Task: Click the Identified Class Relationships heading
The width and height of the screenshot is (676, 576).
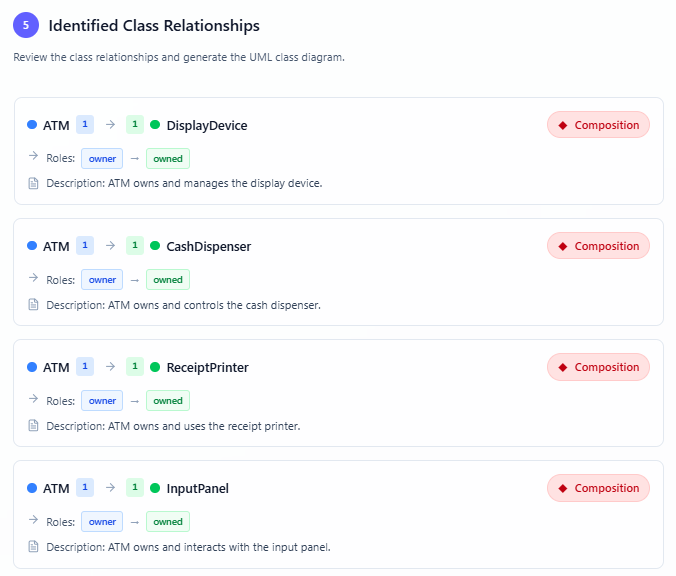Action: coord(154,26)
